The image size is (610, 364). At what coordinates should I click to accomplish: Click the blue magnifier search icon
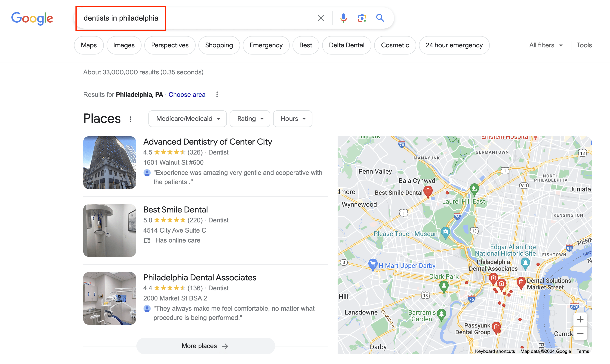coord(380,18)
